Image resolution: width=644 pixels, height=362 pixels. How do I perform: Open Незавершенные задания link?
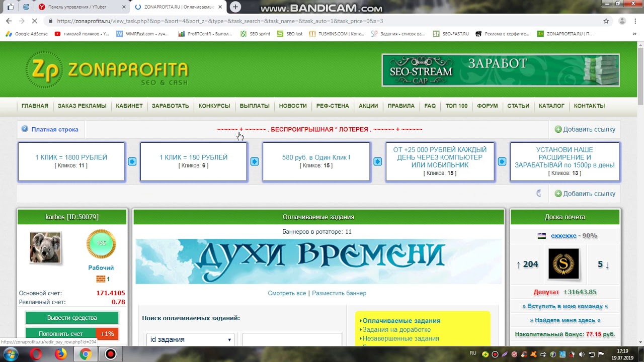coord(401,339)
